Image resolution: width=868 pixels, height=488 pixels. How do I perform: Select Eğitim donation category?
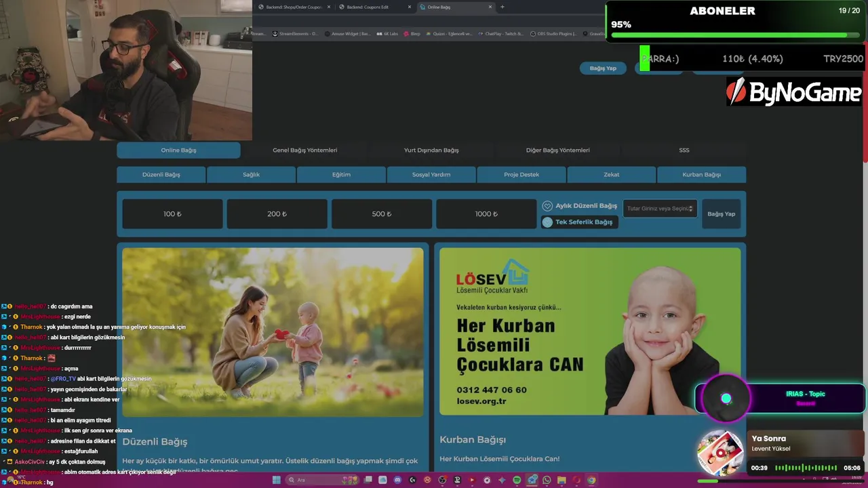[x=341, y=174]
